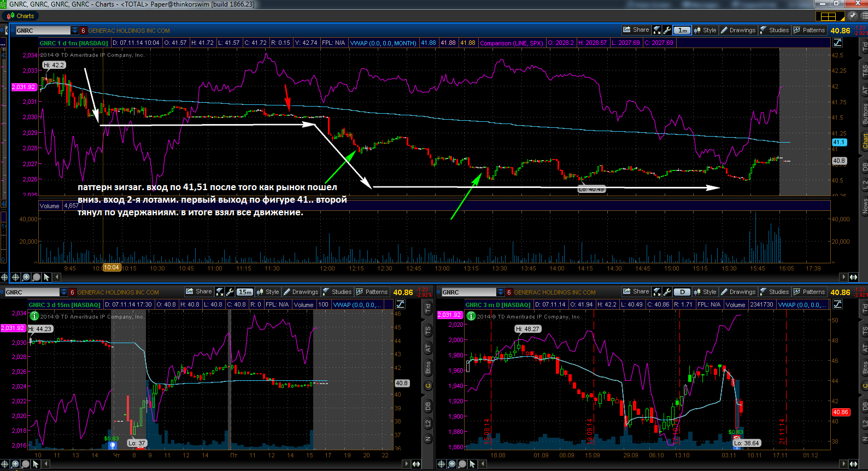Open the Style menu on the top chart
Viewport: 868px width, 471px height.
point(705,30)
